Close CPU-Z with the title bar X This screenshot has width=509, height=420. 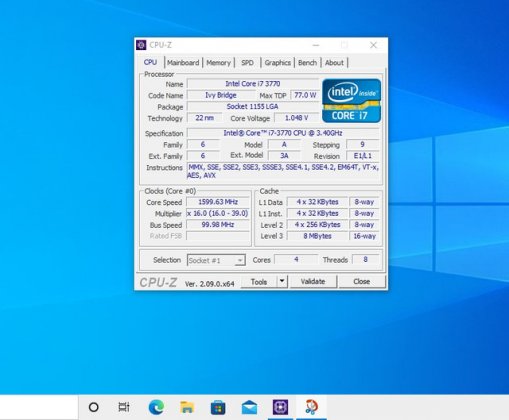[x=373, y=45]
